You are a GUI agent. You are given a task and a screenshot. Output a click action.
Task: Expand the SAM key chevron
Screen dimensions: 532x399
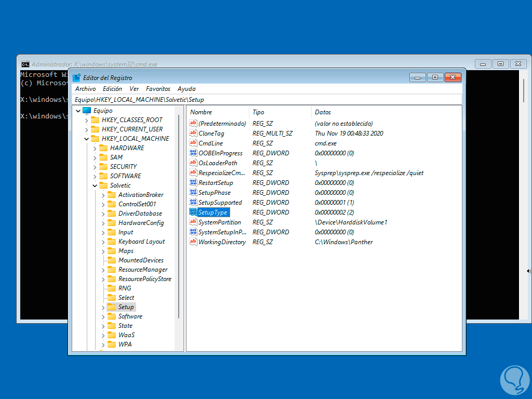[95, 158]
